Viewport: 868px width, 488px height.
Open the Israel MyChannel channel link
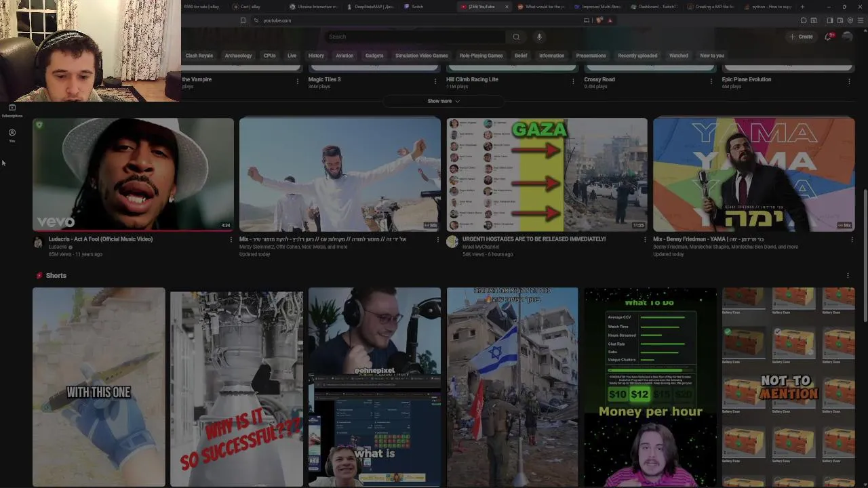tap(480, 247)
